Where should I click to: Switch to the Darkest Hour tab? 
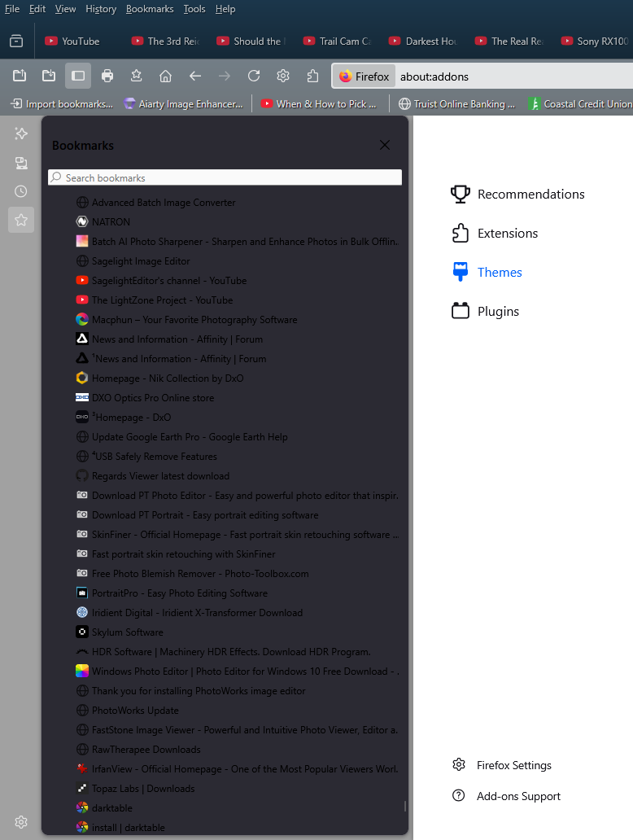point(424,42)
